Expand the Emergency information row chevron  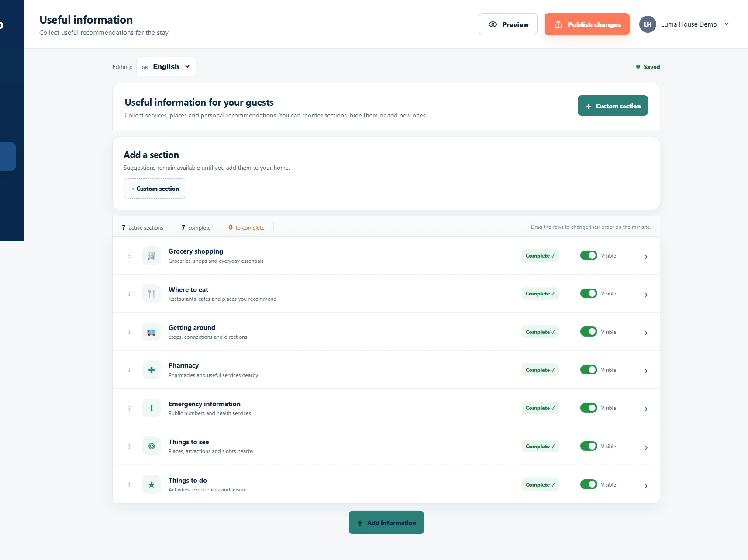646,409
